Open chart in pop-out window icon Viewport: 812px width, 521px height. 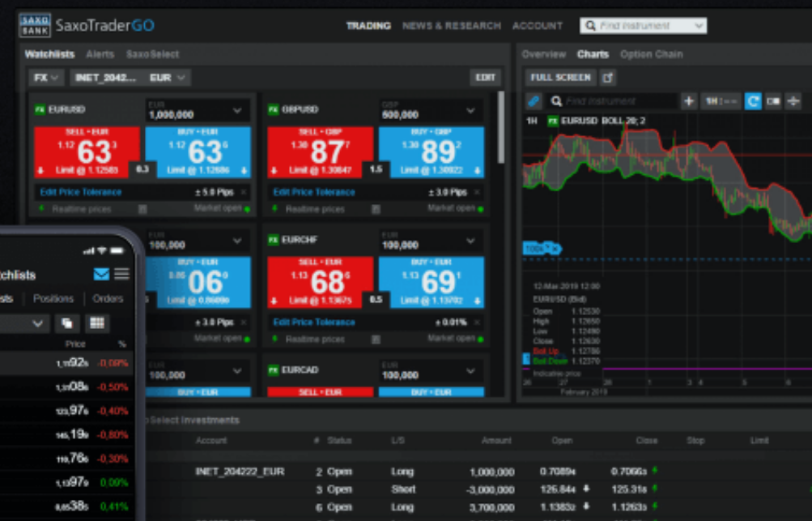(x=608, y=78)
